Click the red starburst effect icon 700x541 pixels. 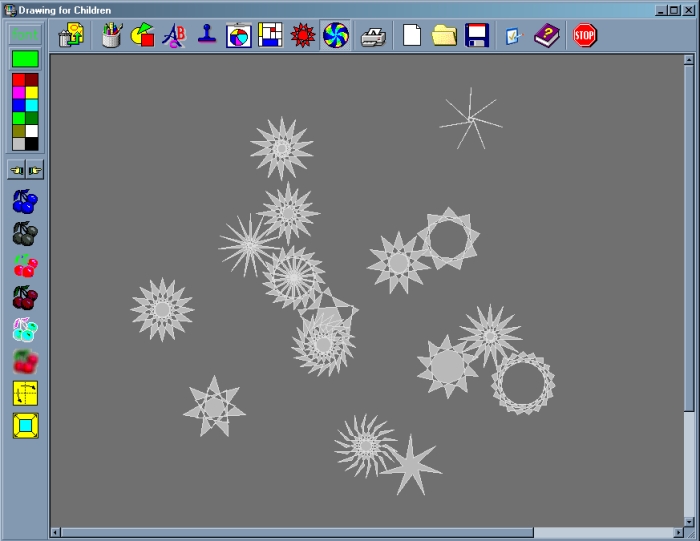click(x=302, y=36)
